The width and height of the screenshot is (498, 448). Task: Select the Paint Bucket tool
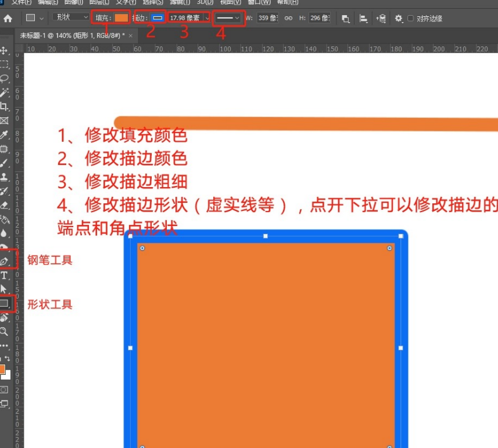tap(4, 220)
